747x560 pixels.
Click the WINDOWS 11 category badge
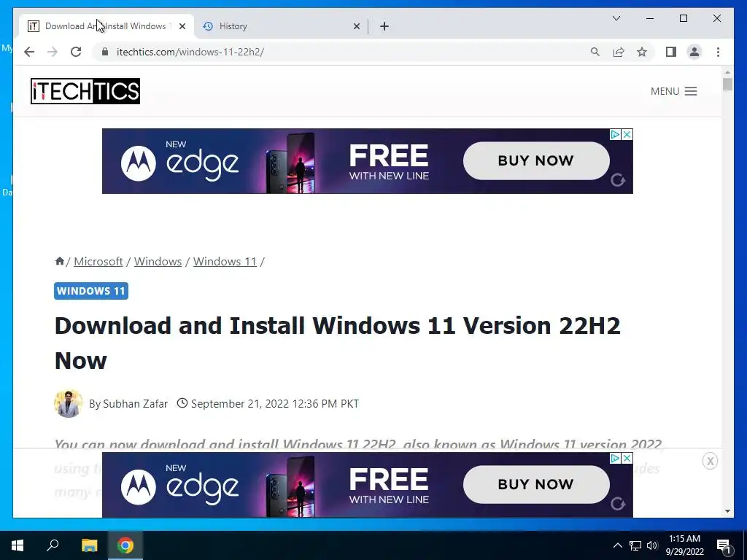pos(91,291)
